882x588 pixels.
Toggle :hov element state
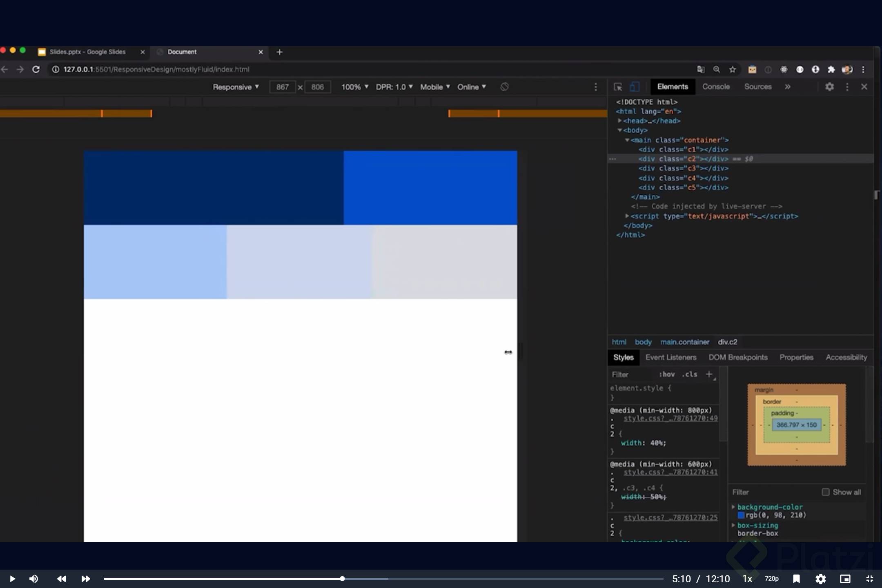click(666, 374)
